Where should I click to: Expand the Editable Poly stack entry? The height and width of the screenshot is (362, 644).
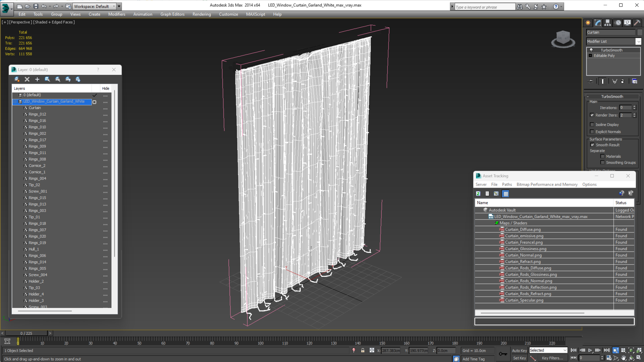pyautogui.click(x=590, y=55)
